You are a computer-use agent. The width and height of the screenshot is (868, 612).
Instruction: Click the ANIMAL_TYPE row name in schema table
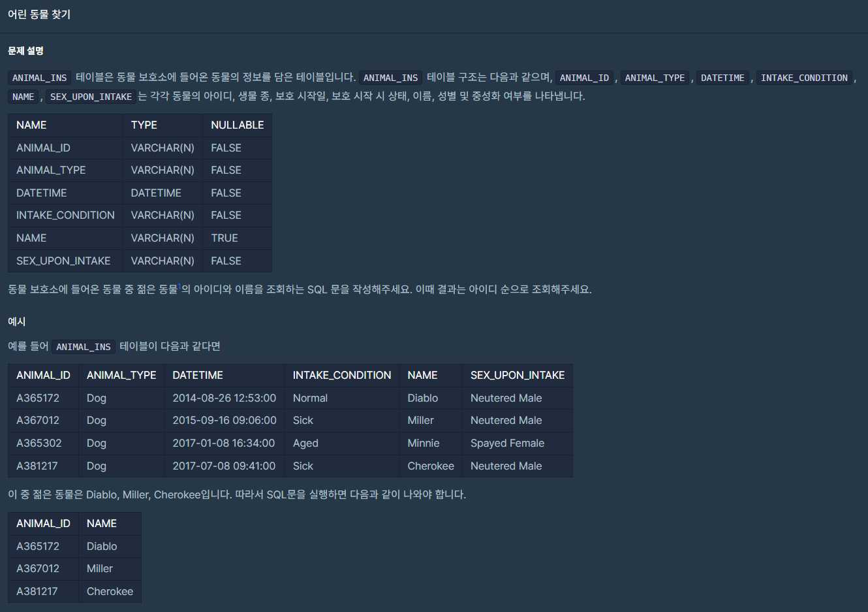51,170
